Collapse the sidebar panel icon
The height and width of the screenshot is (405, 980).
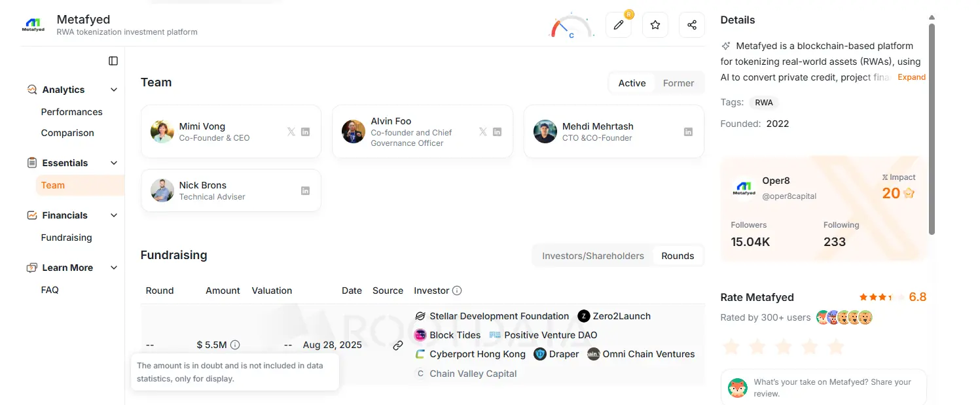point(113,61)
